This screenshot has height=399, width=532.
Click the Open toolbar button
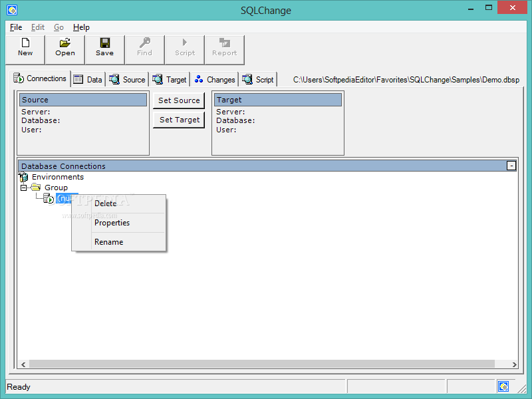coord(65,49)
